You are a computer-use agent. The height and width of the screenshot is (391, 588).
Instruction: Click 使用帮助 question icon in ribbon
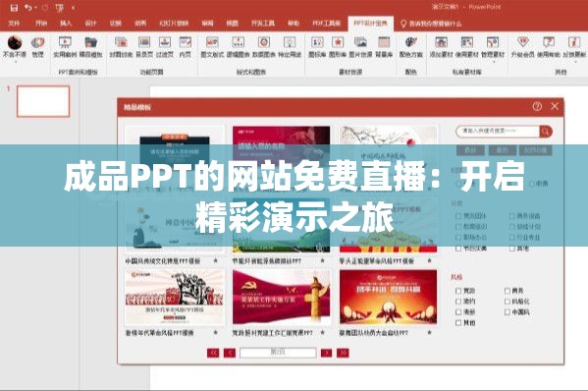point(549,47)
